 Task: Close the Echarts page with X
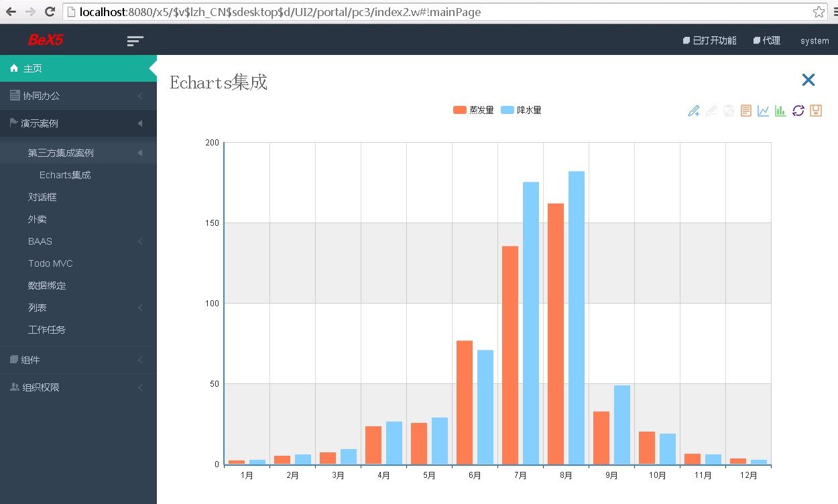point(809,80)
